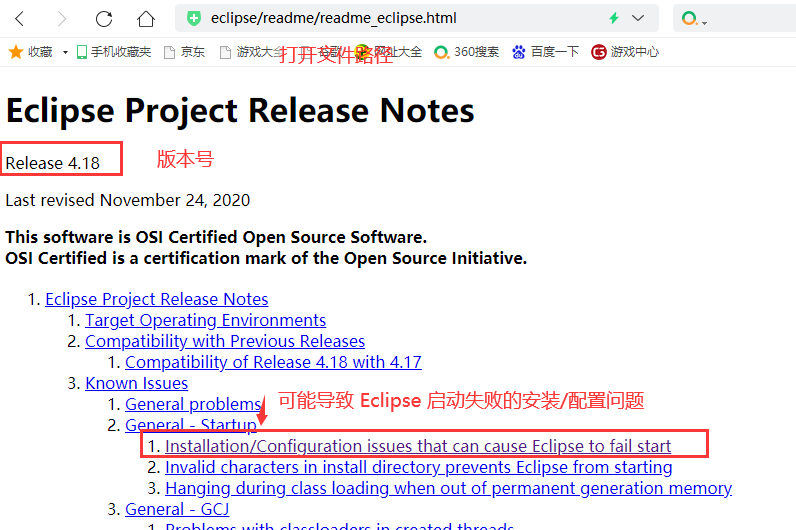796x530 pixels.
Task: Open the browser home page icon
Action: tap(146, 19)
